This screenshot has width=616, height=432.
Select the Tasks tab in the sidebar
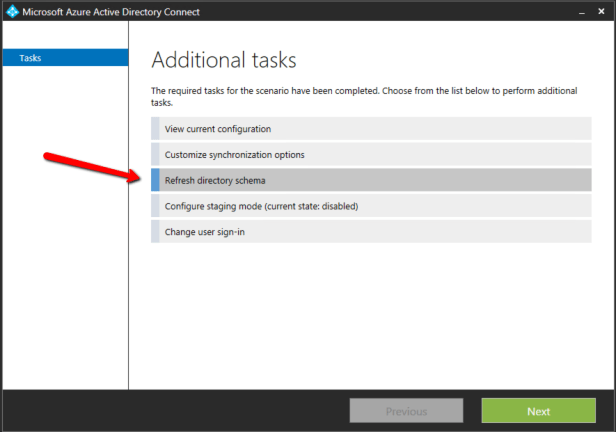click(65, 58)
